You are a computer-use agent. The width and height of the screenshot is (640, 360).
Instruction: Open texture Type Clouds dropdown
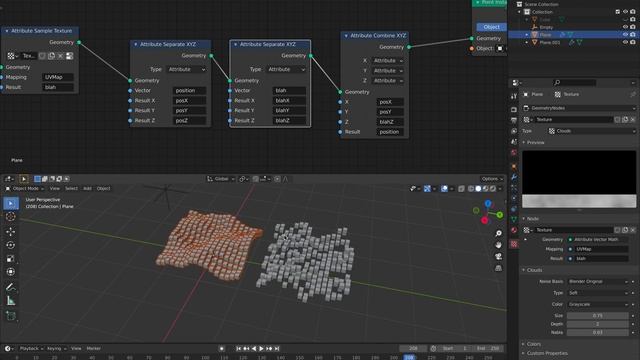(591, 131)
